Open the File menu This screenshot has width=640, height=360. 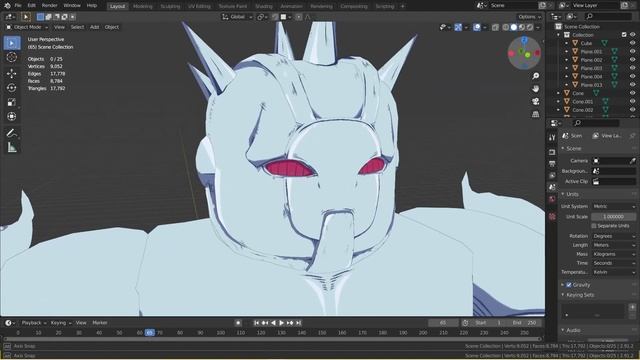pos(18,6)
